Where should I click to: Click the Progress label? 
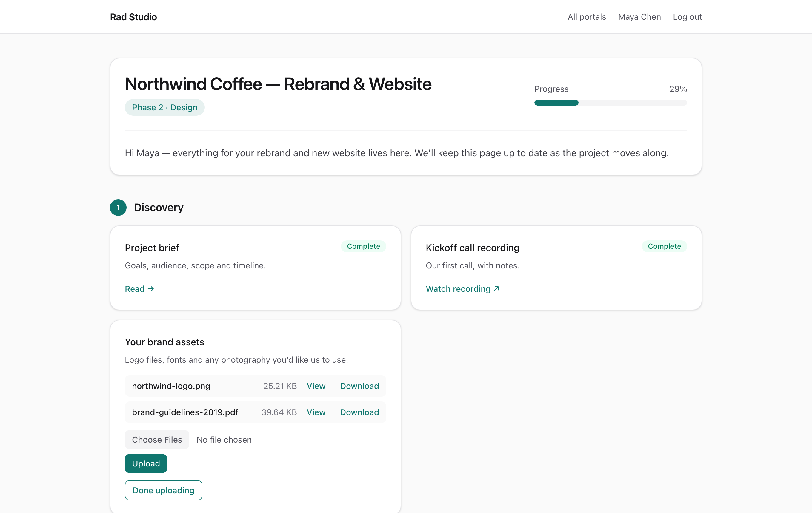tap(551, 89)
